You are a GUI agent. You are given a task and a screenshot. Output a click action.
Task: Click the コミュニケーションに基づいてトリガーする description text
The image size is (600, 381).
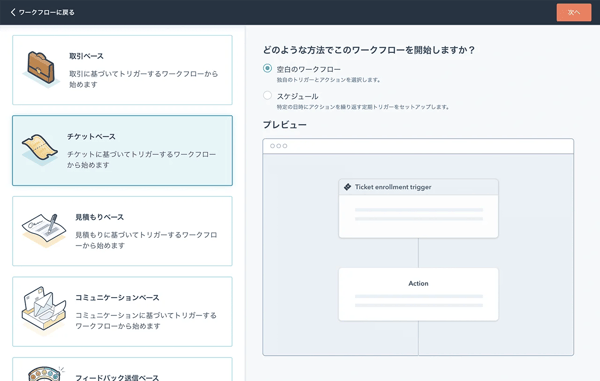pos(146,320)
